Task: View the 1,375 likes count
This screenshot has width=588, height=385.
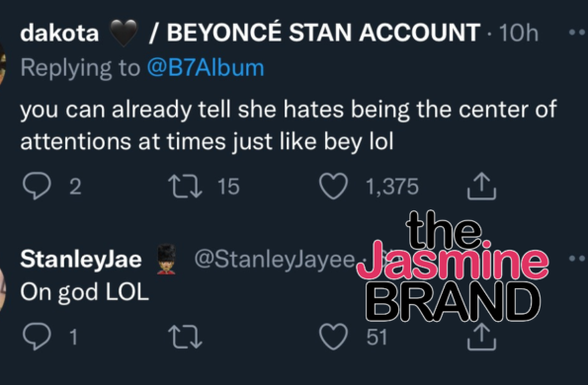Action: (x=392, y=187)
